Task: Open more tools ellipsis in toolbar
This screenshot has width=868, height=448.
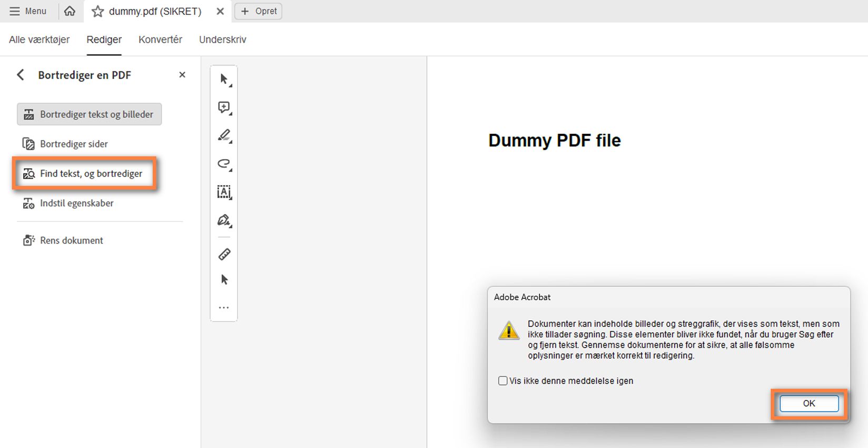Action: click(224, 307)
